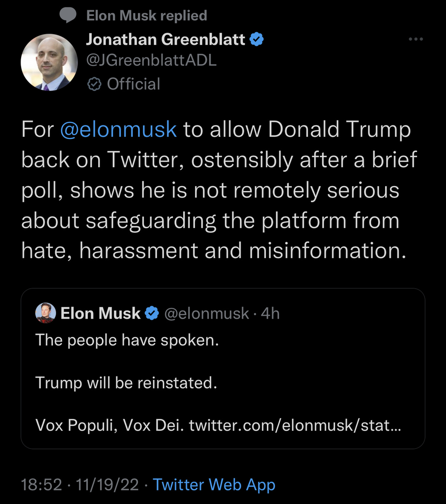Click Elon Musk's small avatar in quoted tweet

coord(46,313)
